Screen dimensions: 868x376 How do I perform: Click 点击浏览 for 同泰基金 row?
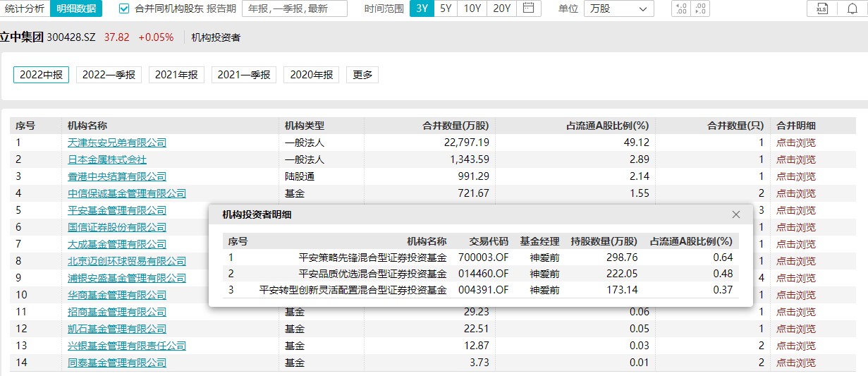point(796,363)
